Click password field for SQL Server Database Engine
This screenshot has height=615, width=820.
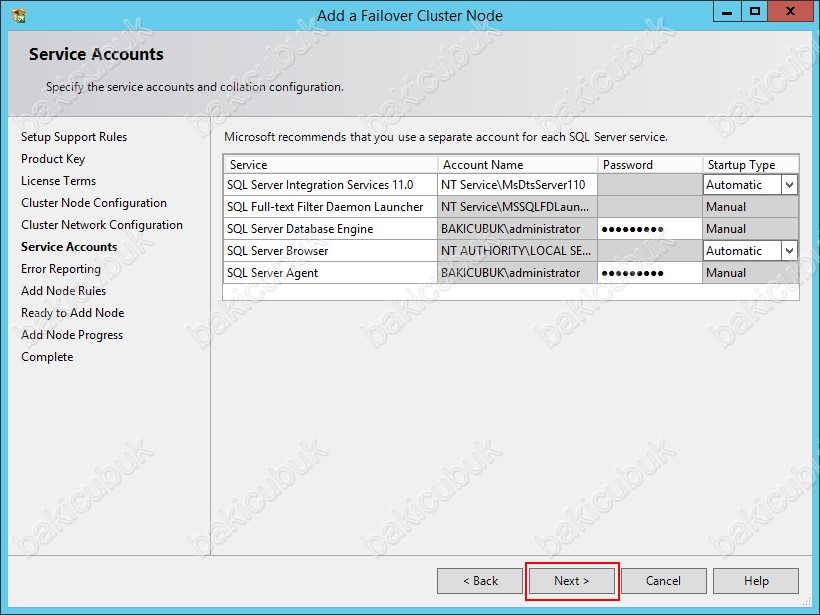(650, 229)
